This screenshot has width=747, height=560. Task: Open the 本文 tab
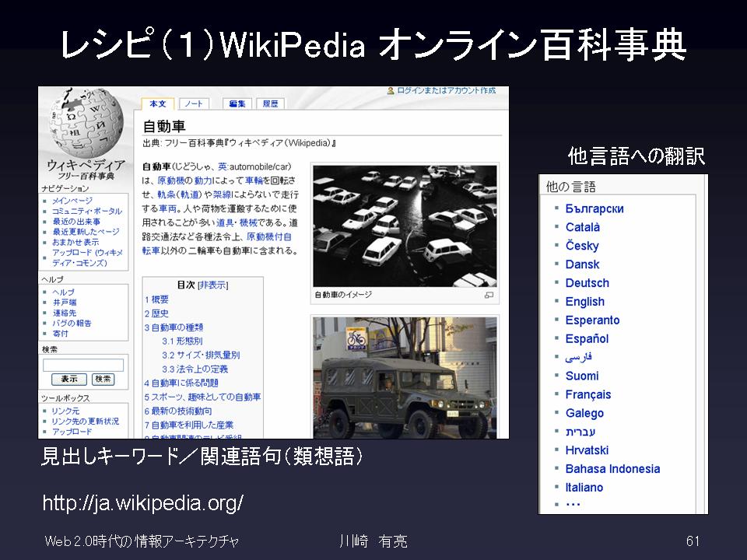point(158,103)
